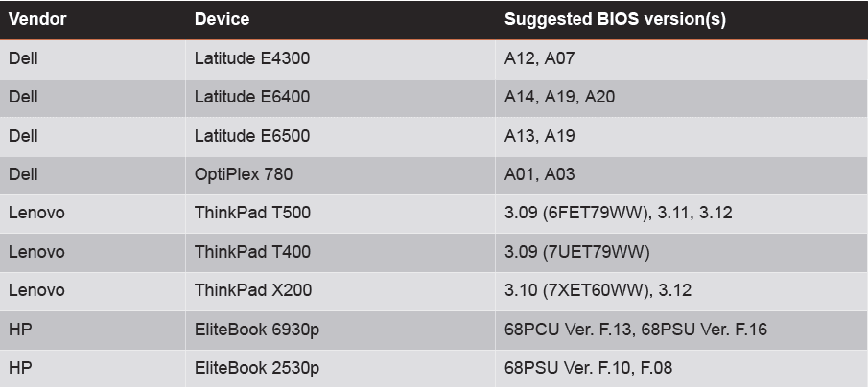
Task: Click the 3.09 (7UET79WW) BIOS cell
Action: [577, 252]
